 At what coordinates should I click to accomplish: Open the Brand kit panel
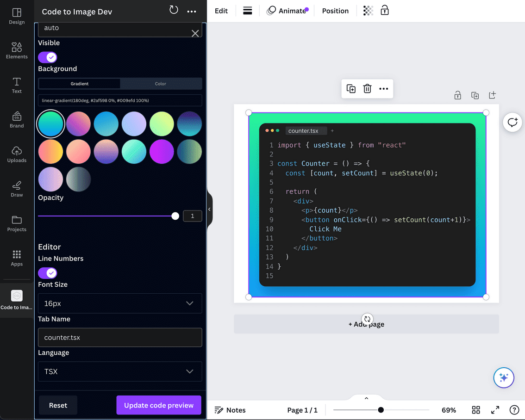pyautogui.click(x=17, y=120)
